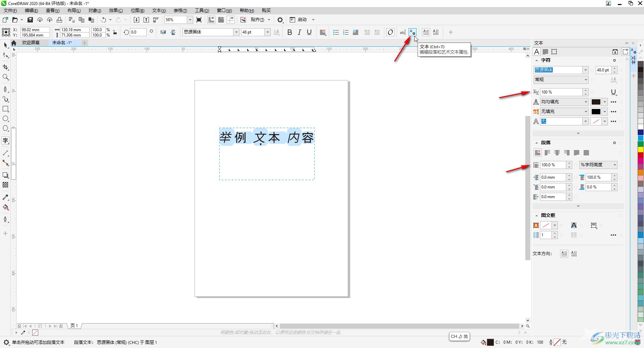644x348 pixels.
Task: Click the Save icon in toolbar
Action: point(30,20)
